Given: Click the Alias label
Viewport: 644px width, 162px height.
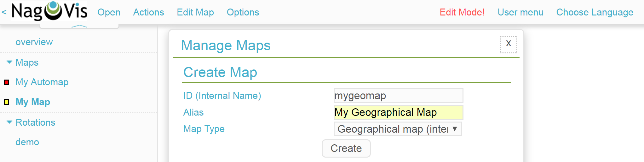Looking at the screenshot, I should click(193, 112).
